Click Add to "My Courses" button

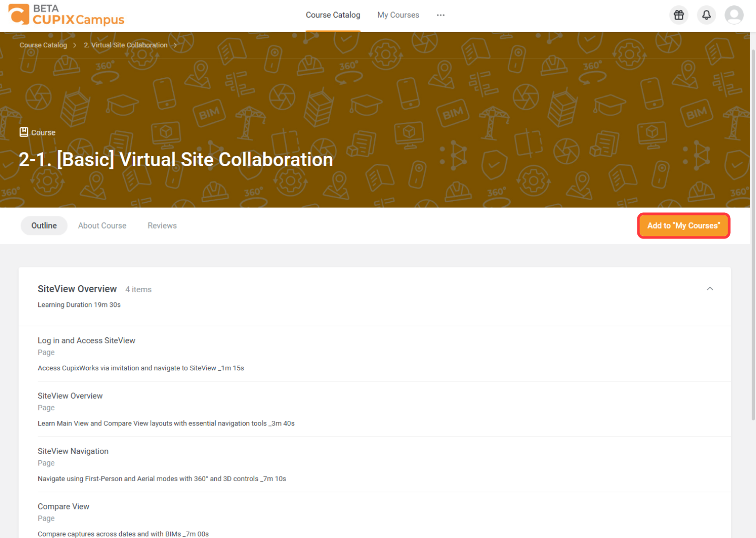pyautogui.click(x=684, y=225)
